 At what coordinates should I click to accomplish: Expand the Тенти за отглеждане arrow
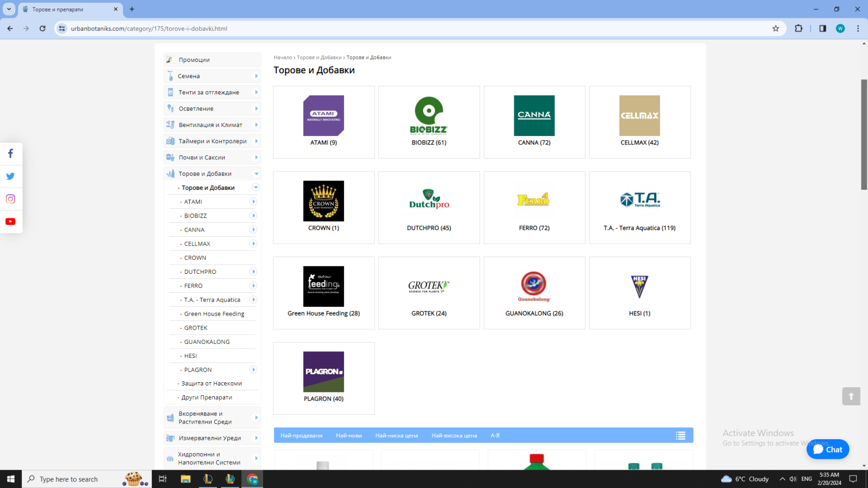256,92
